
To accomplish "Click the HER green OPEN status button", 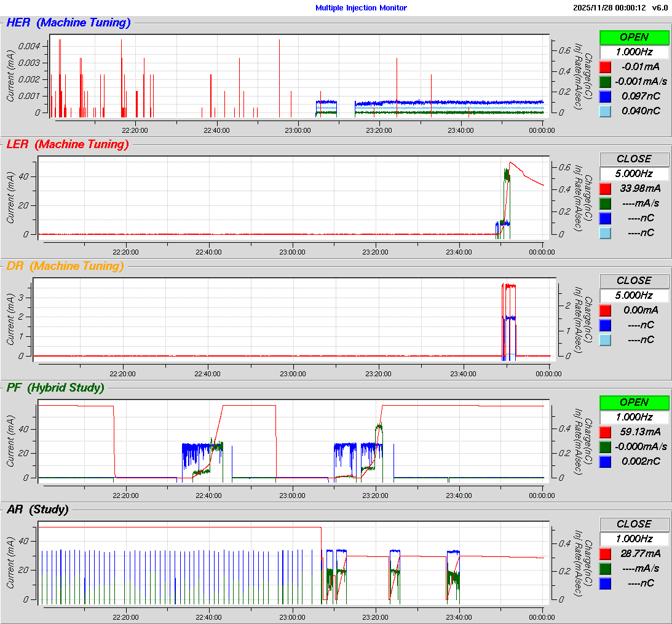I will click(x=634, y=37).
